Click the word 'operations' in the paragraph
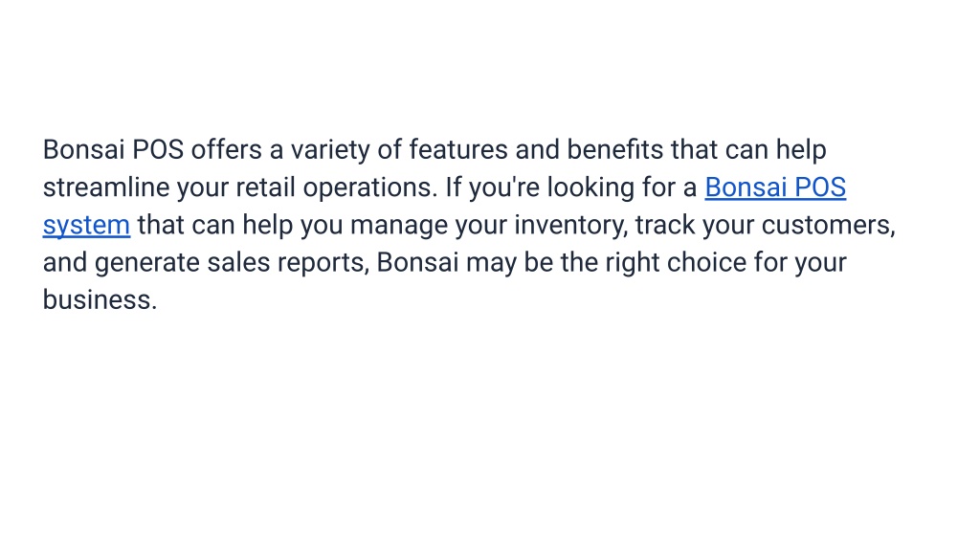 click(x=370, y=188)
